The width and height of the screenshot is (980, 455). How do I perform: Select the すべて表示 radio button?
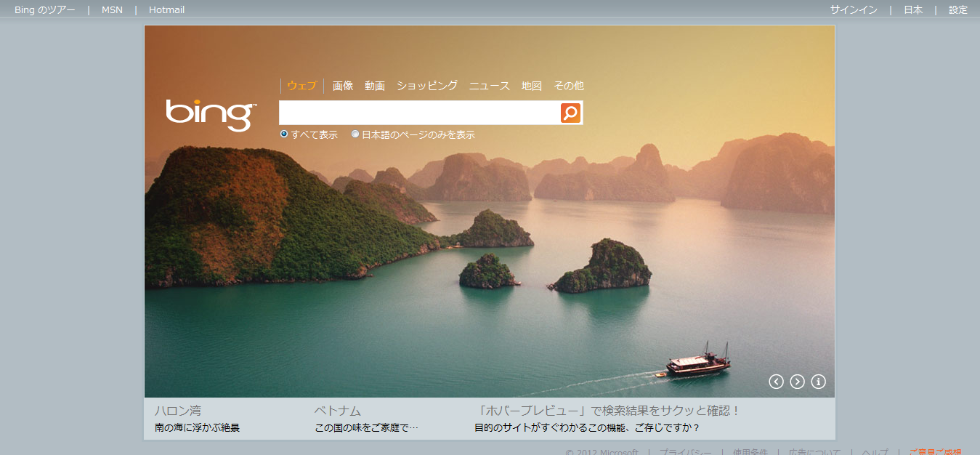(284, 134)
